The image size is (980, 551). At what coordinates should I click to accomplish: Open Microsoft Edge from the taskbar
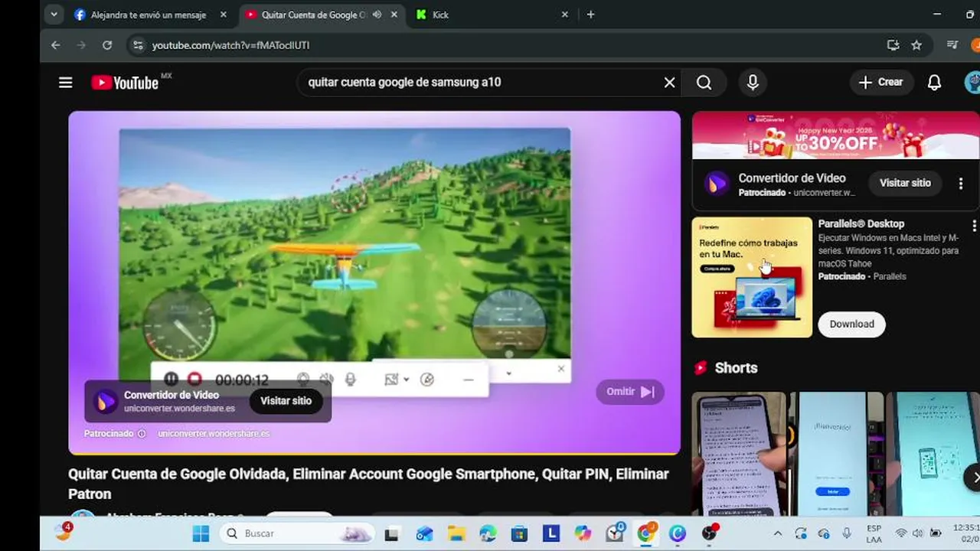[488, 533]
